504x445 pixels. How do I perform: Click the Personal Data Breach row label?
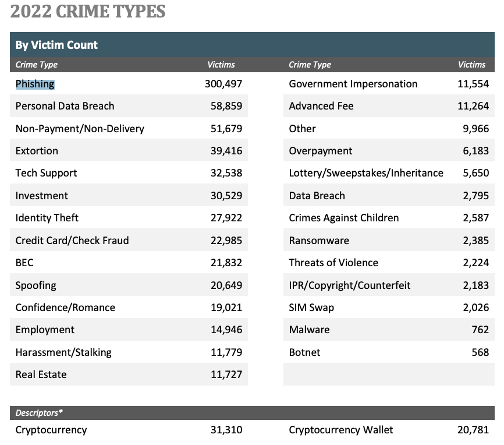tap(65, 106)
